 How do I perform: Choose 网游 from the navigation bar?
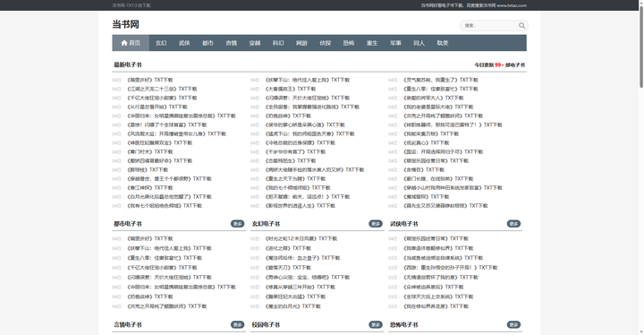[x=301, y=43]
